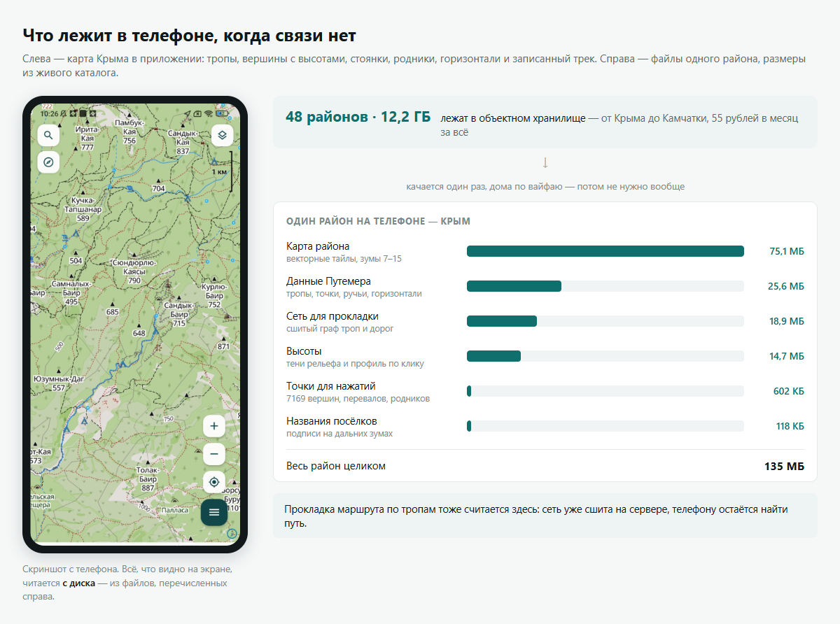Viewport: 840px width, 624px height.
Task: Click the 'Палласа' map label
Action: tap(175, 510)
